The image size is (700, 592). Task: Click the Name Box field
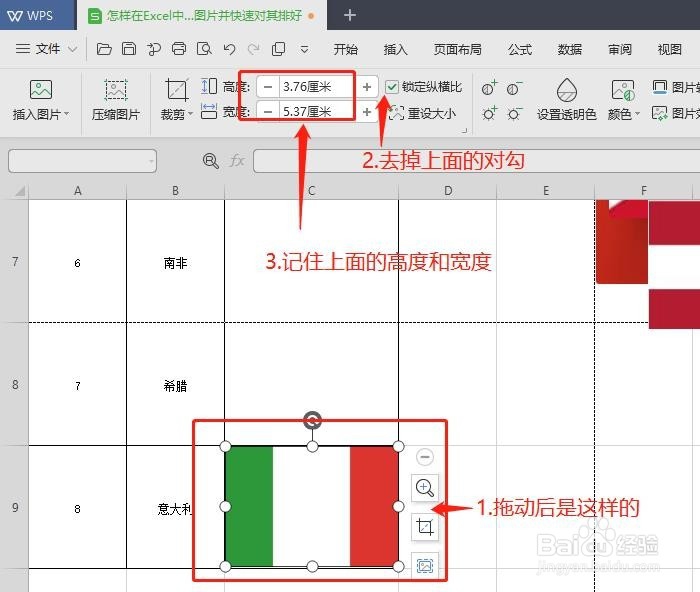point(83,161)
